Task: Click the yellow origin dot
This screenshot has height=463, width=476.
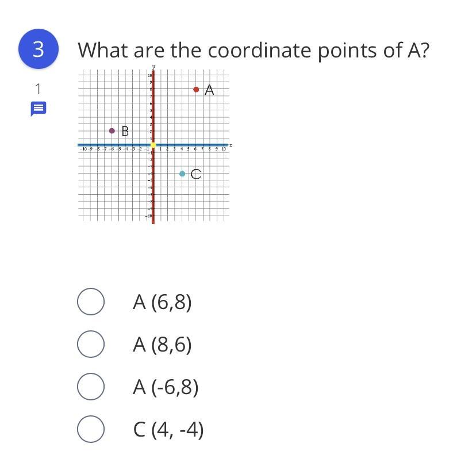Action: pos(153,145)
